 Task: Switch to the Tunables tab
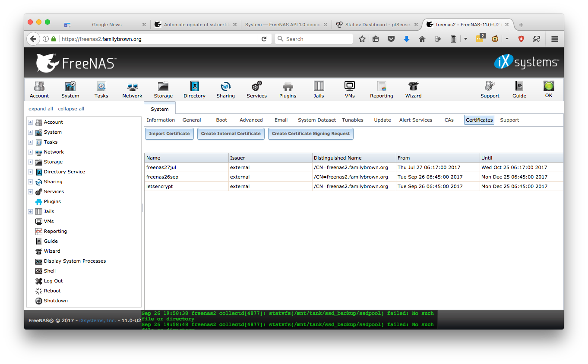pos(353,120)
